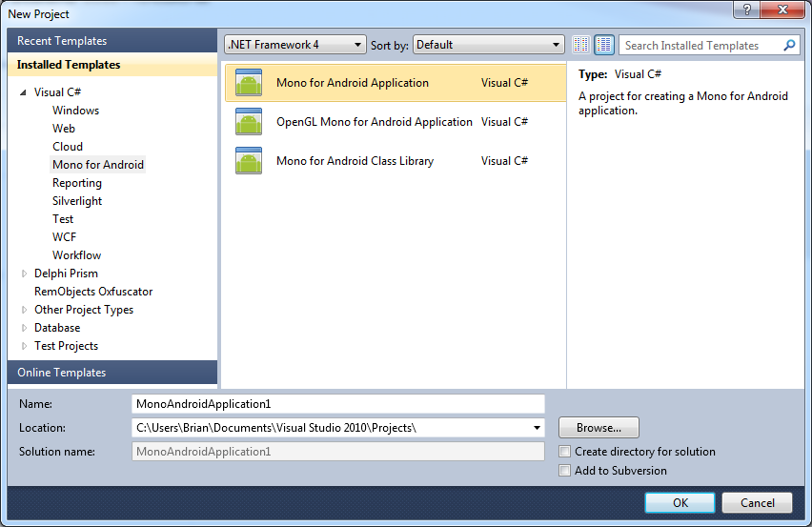This screenshot has width=812, height=527.
Task: Open the Installed Templates section
Action: [112, 65]
